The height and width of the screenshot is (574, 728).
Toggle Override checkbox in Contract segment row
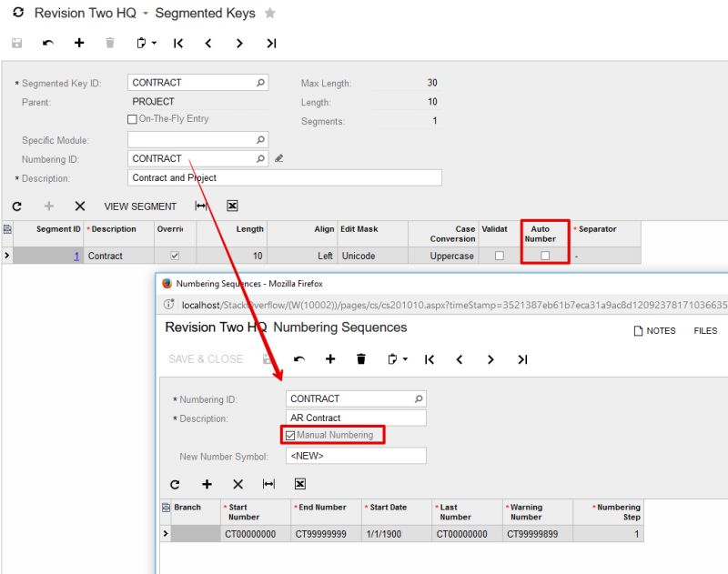[x=175, y=256]
